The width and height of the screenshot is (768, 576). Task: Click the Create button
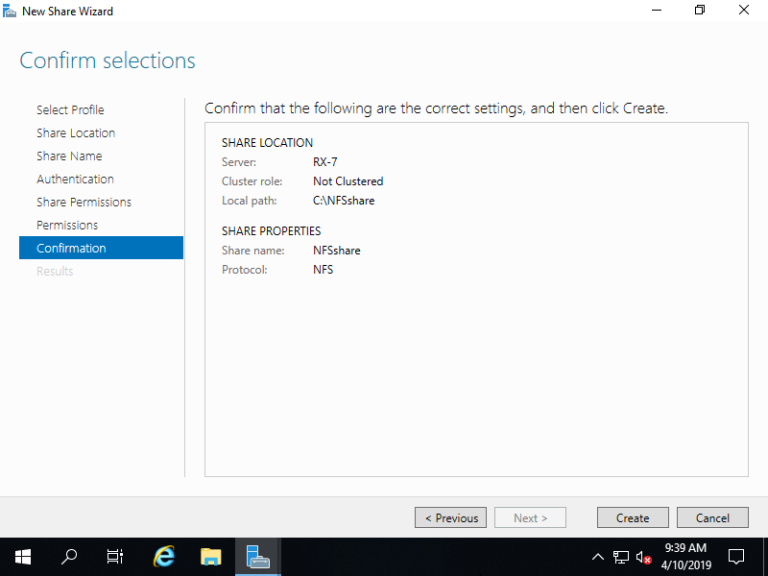coord(632,518)
